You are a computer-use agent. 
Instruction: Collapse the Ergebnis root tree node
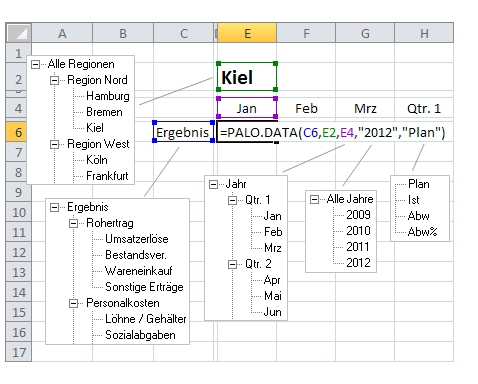(x=54, y=207)
